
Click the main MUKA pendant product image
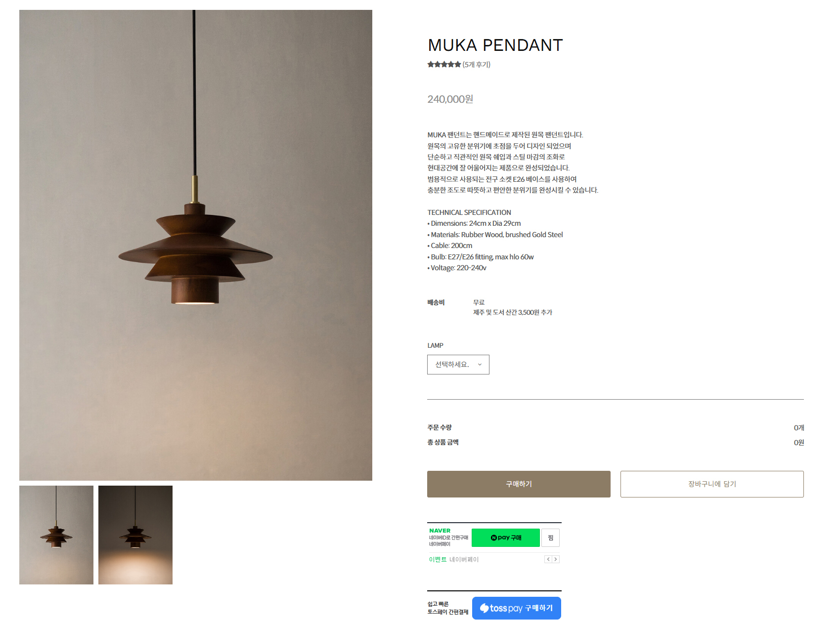(x=196, y=245)
